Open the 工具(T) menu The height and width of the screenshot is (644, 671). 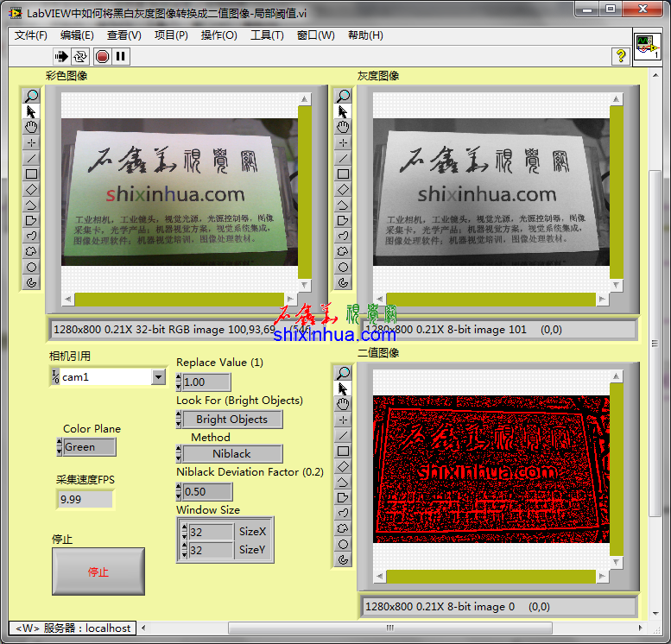point(267,35)
